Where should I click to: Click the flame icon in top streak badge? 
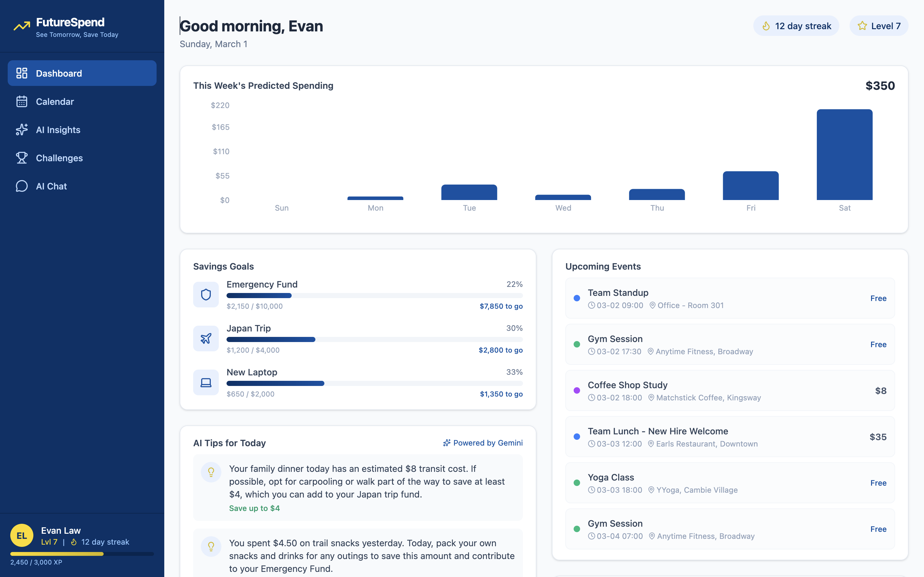[766, 26]
